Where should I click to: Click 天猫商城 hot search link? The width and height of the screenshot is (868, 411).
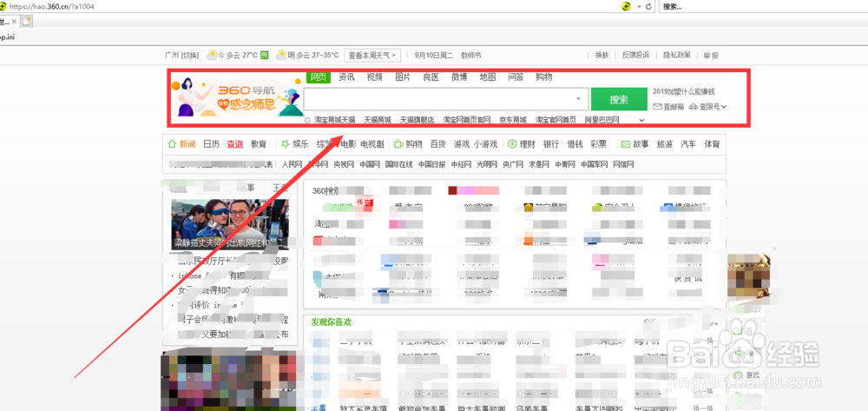point(378,120)
